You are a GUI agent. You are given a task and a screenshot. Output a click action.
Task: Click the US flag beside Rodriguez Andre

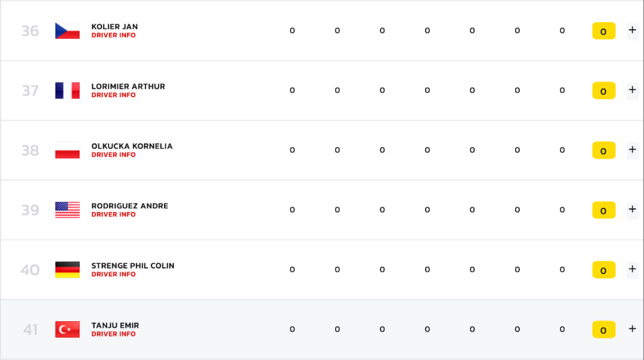coord(67,210)
